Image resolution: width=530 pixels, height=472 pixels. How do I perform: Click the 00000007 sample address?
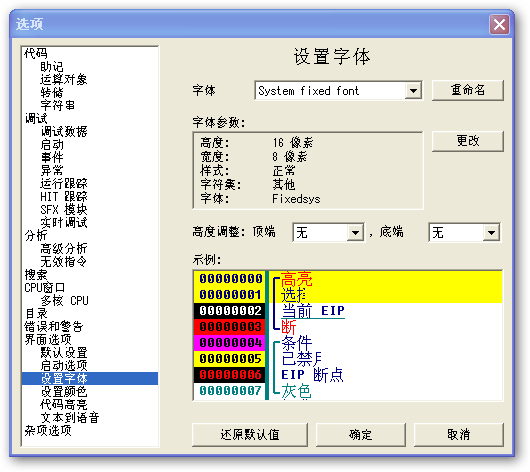[x=230, y=391]
